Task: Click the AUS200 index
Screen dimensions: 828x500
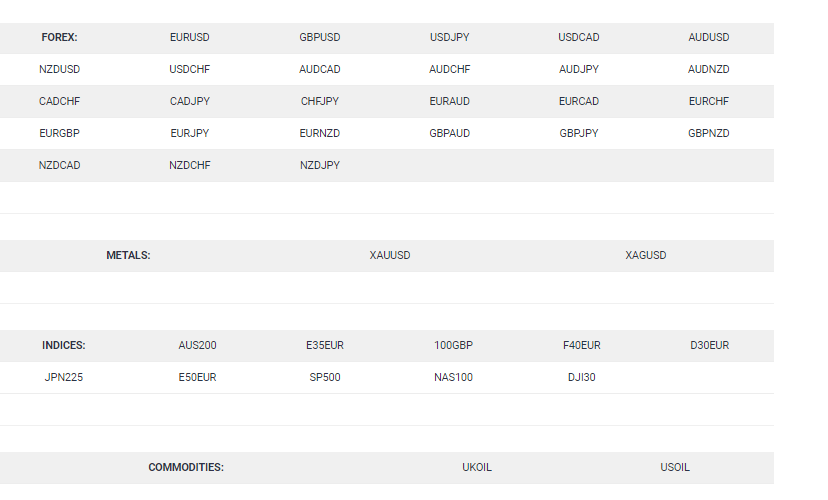Action: 197,345
